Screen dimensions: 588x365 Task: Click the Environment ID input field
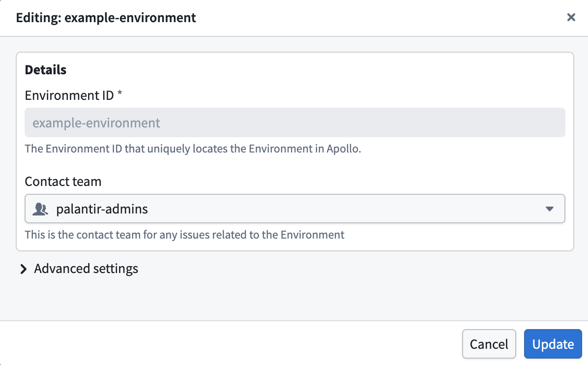tap(295, 122)
